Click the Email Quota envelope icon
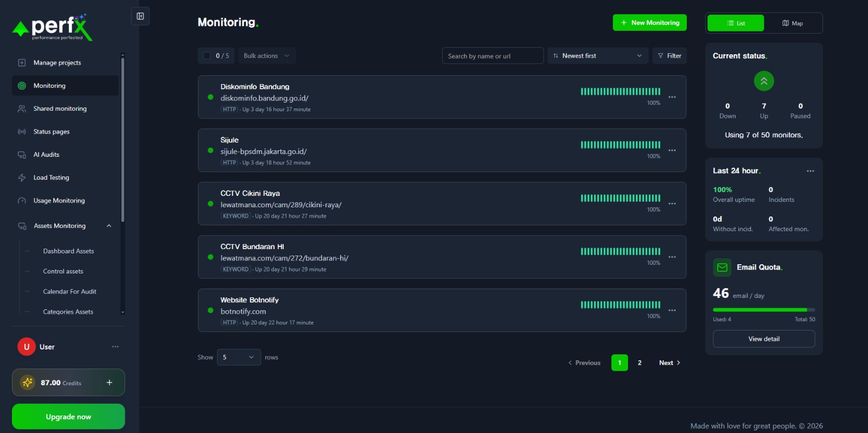The height and width of the screenshot is (433, 868). pyautogui.click(x=722, y=268)
